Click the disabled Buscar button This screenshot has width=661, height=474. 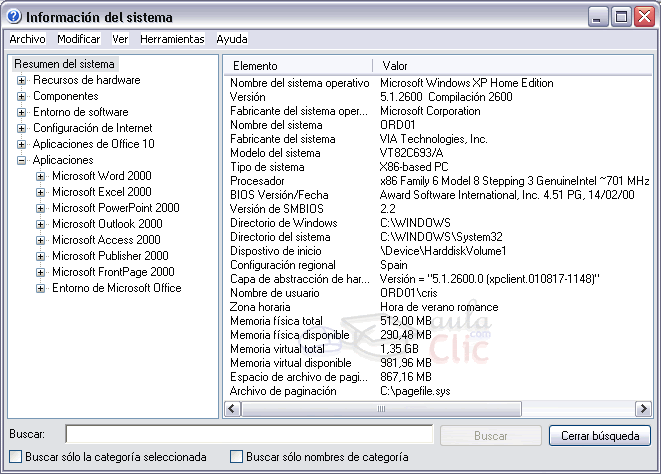pos(491,436)
